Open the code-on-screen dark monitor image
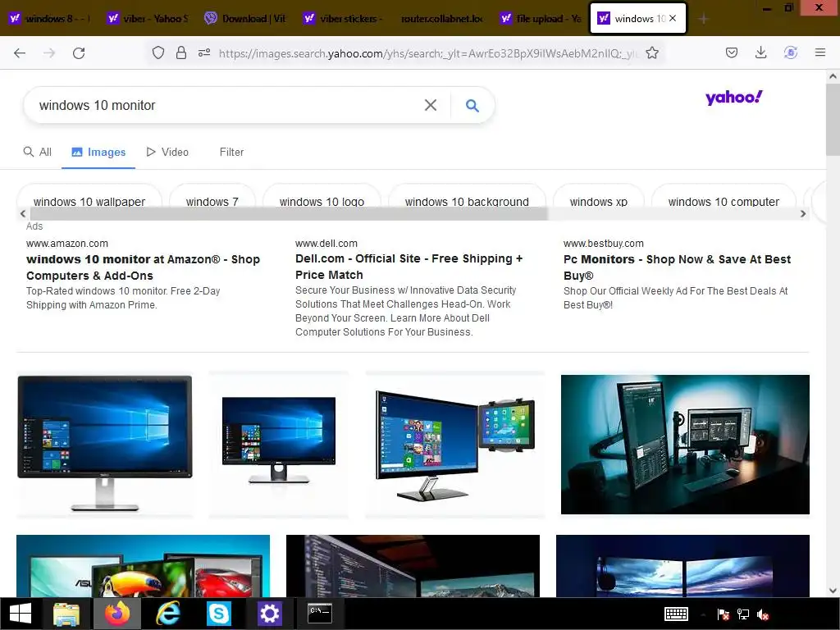 (413, 566)
